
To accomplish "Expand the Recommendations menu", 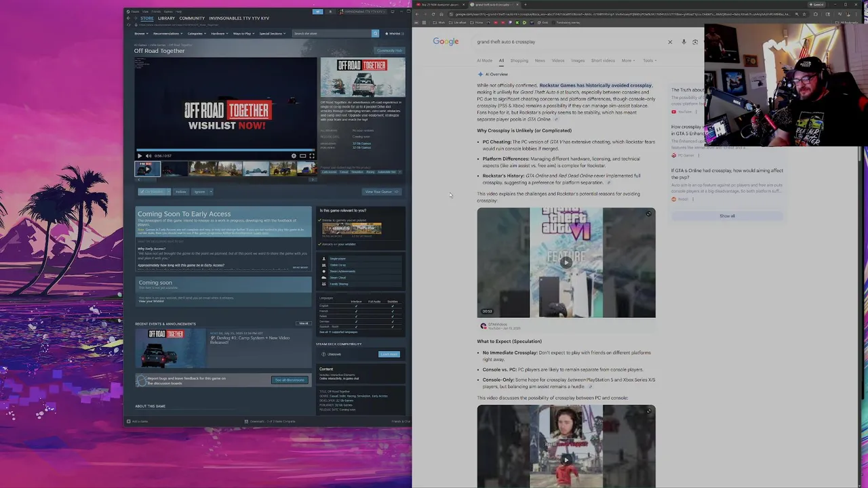I will tap(167, 33).
